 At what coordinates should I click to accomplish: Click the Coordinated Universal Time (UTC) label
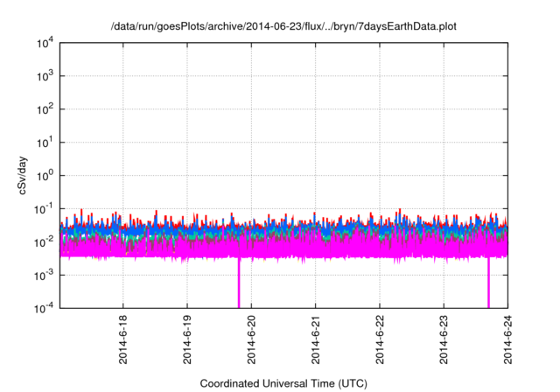(x=283, y=383)
